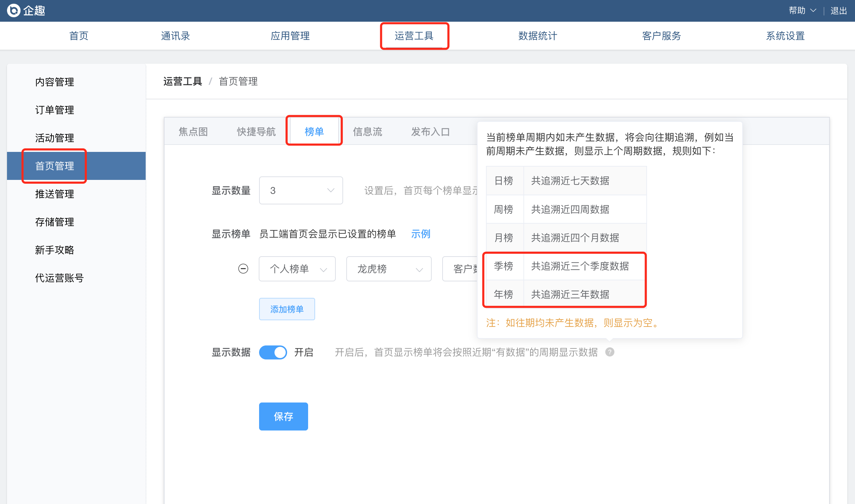Go to 数据统计 in top navigation
Image resolution: width=855 pixels, height=504 pixels.
(x=537, y=36)
